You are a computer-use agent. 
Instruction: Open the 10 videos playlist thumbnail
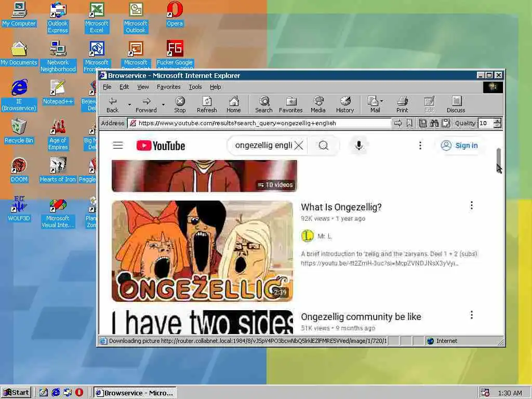click(204, 176)
